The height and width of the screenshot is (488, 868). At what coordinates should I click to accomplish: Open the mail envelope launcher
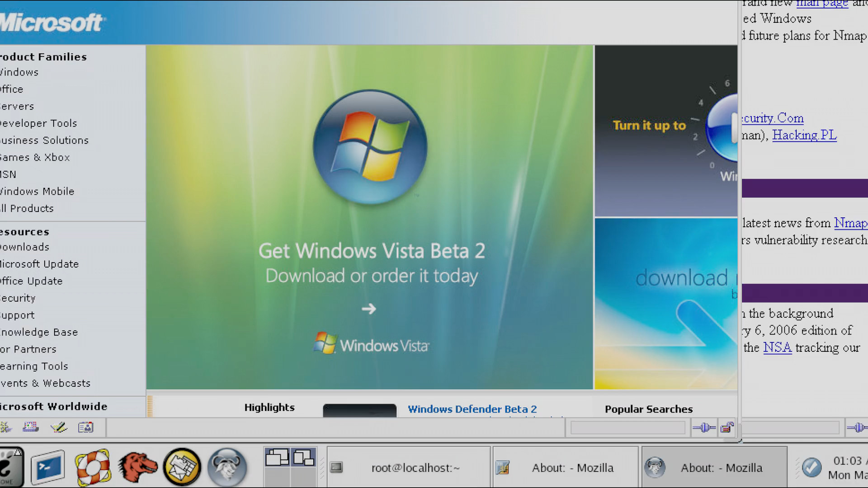coord(182,467)
